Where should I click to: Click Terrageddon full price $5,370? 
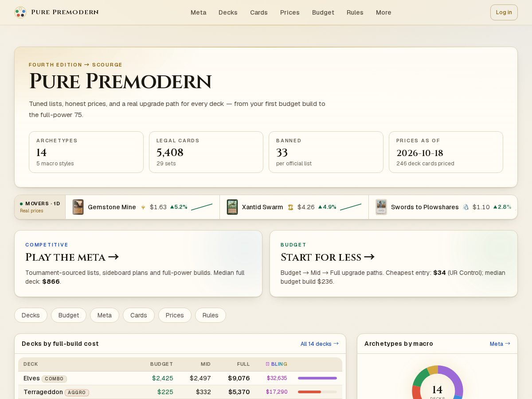239,392
